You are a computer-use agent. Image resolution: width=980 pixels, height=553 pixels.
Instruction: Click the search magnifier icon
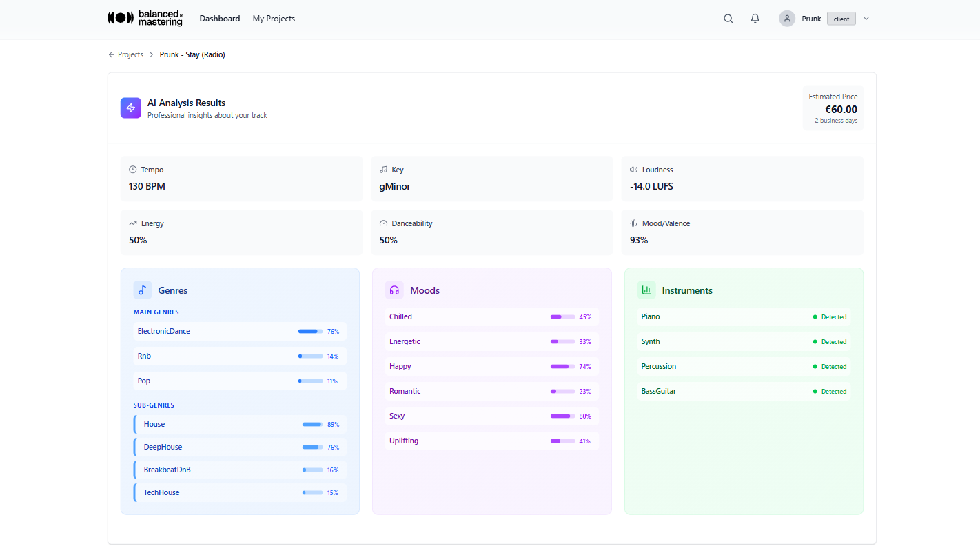coord(728,19)
